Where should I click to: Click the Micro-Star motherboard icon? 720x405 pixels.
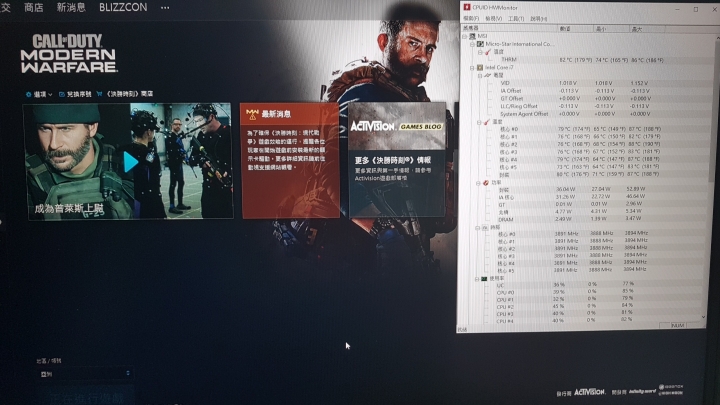click(x=480, y=44)
